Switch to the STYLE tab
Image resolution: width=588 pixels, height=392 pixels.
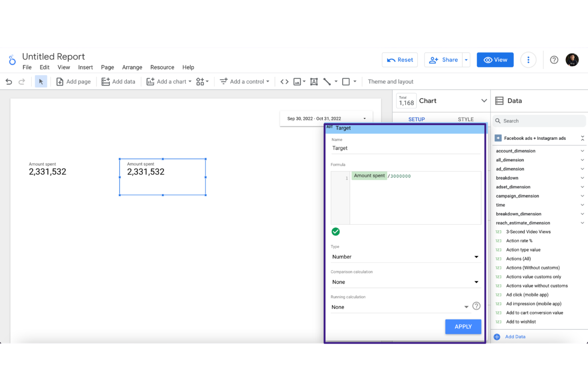tap(465, 119)
